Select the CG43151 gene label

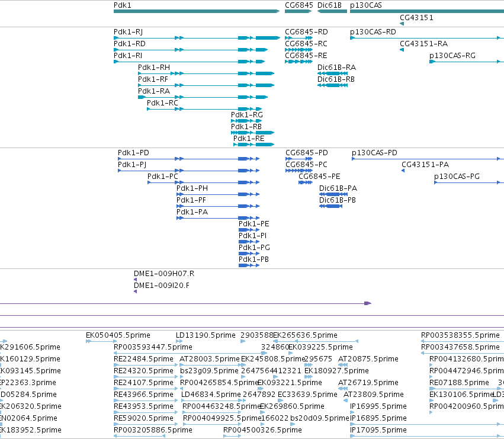416,17
